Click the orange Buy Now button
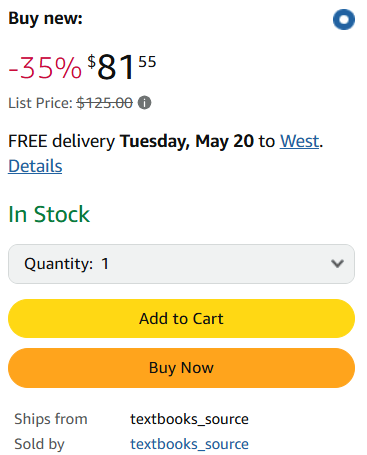This screenshot has height=455, width=367. coord(181,368)
